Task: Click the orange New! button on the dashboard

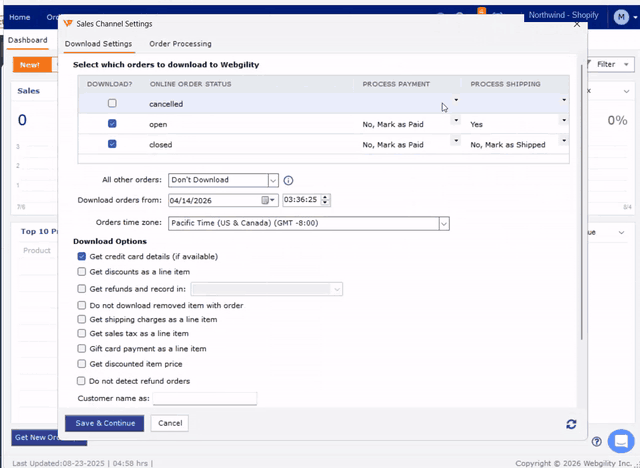Action: click(31, 64)
